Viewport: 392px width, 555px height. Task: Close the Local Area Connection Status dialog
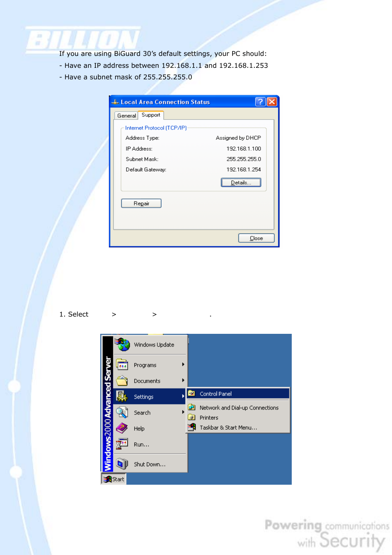click(x=256, y=238)
